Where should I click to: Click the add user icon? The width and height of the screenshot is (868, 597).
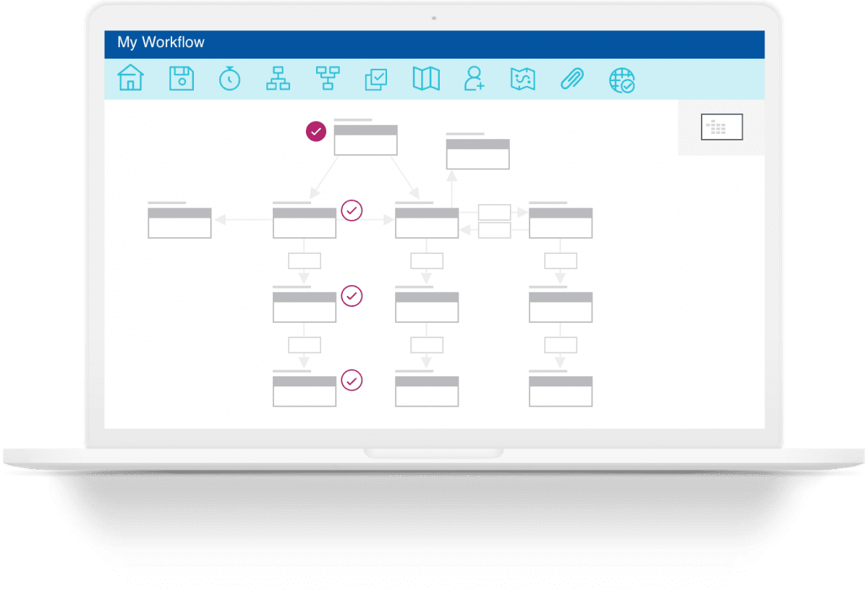[475, 80]
